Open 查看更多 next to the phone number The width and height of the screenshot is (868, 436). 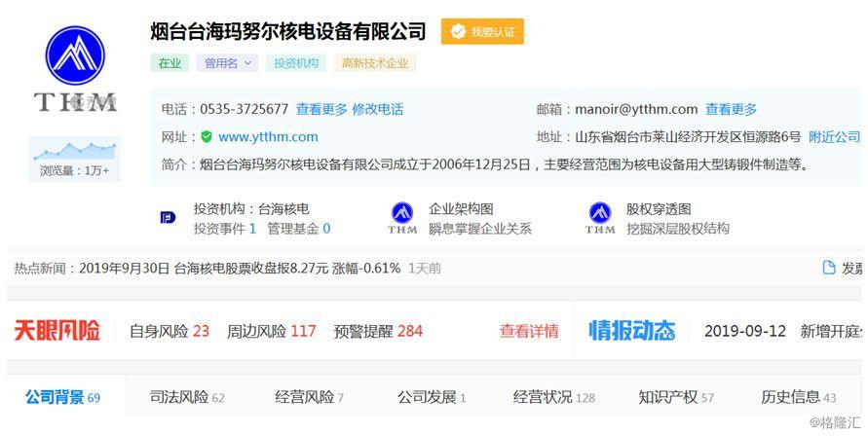coord(321,109)
